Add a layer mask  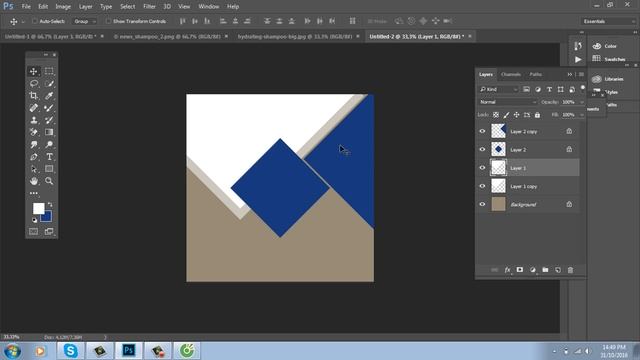(x=520, y=270)
